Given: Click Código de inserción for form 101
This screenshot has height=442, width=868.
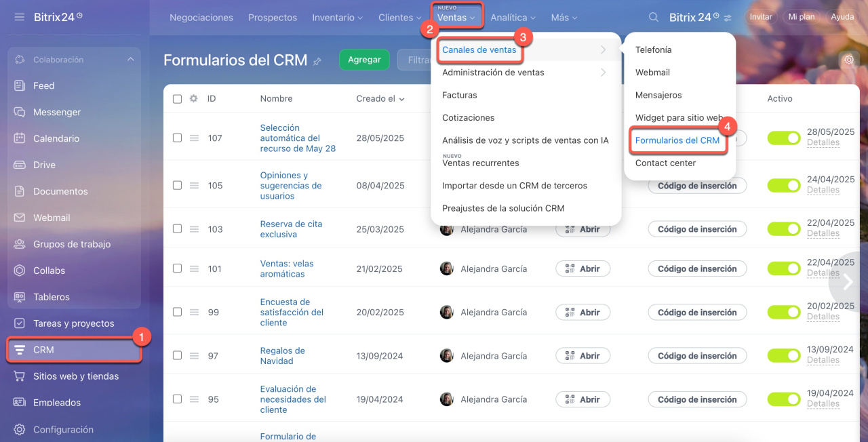Looking at the screenshot, I should pyautogui.click(x=697, y=268).
